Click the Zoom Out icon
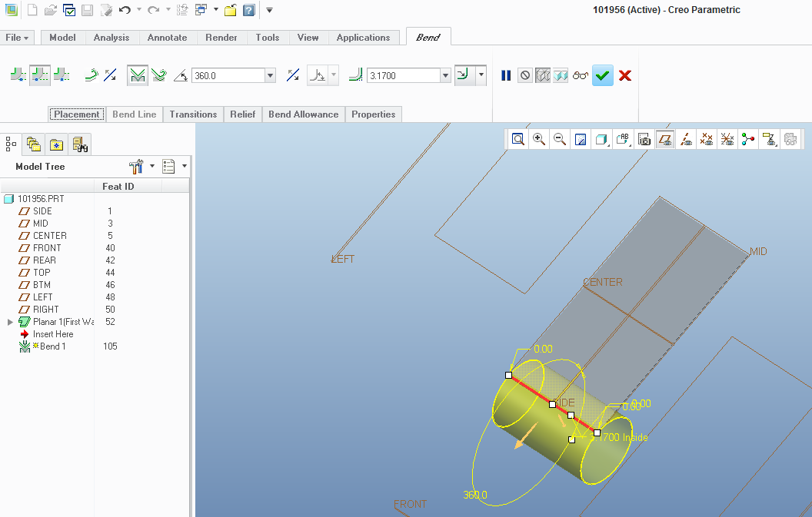Image resolution: width=812 pixels, height=517 pixels. [x=559, y=139]
